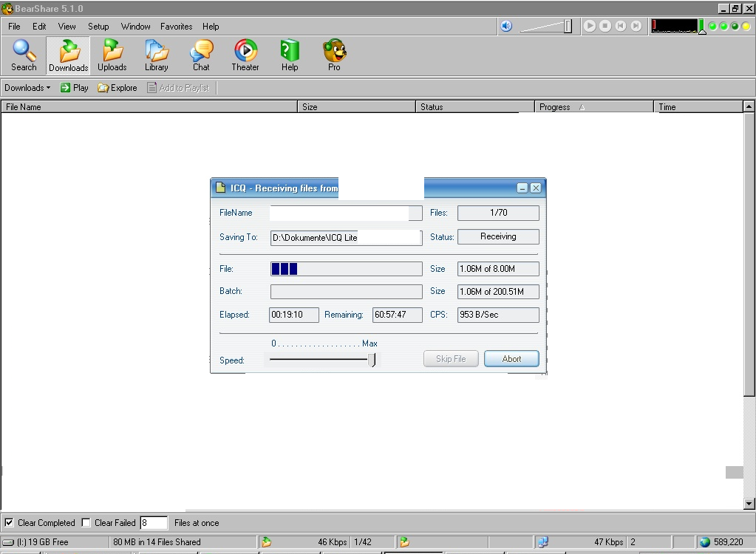Open the Search panel
The width and height of the screenshot is (756, 554).
point(24,55)
